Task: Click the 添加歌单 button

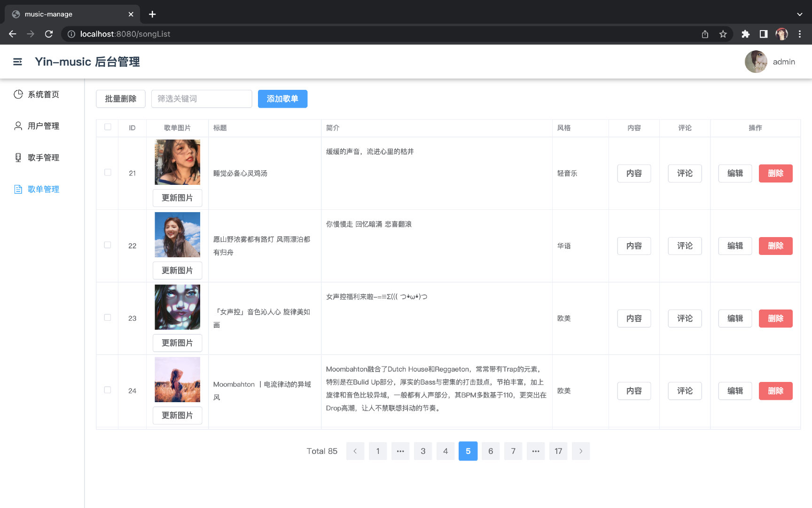Action: click(x=282, y=99)
